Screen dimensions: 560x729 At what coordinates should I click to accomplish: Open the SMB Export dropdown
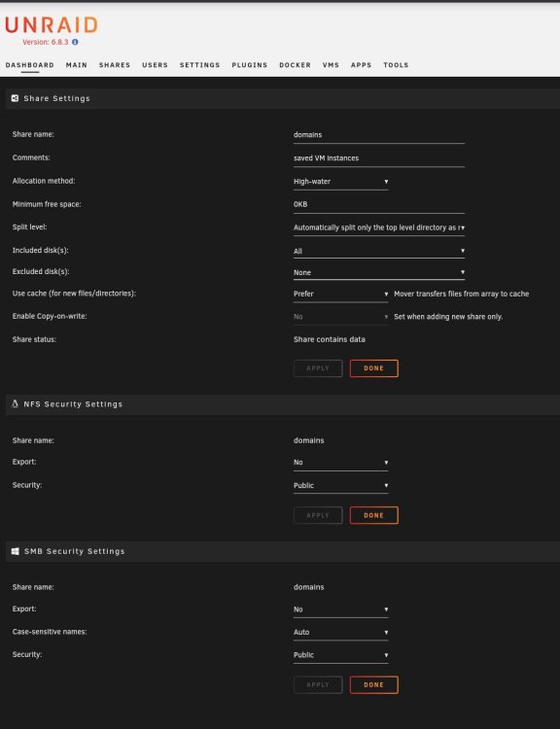340,609
